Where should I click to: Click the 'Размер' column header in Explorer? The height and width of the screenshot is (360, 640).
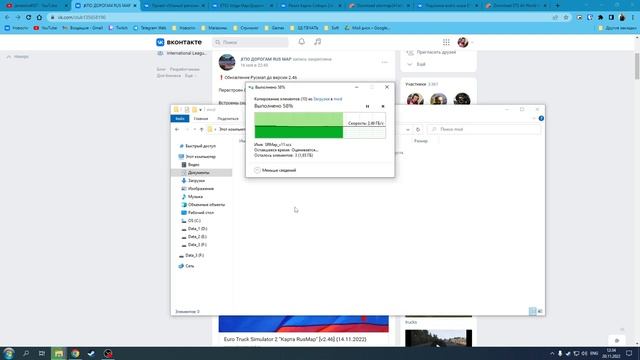tap(421, 141)
